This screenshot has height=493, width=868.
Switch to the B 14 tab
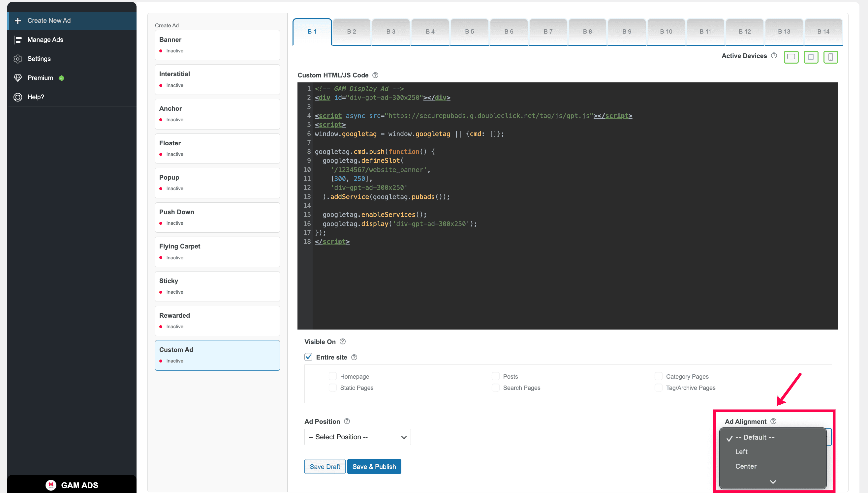823,32
